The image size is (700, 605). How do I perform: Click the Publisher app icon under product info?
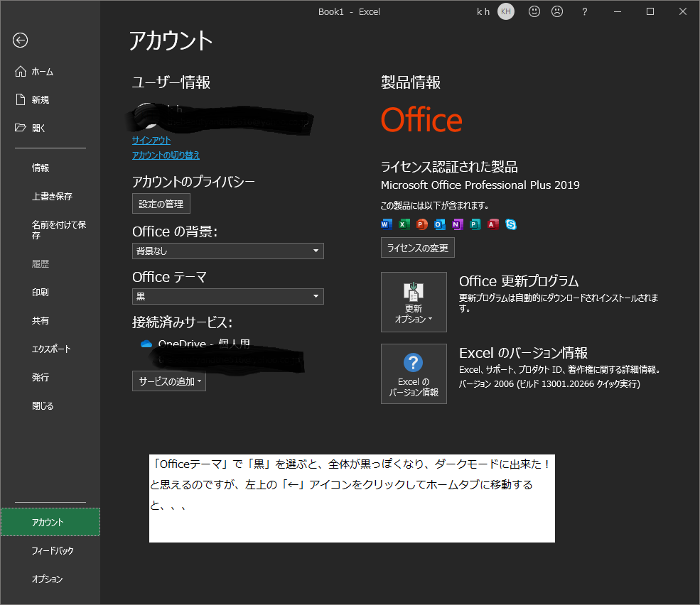[x=475, y=224]
